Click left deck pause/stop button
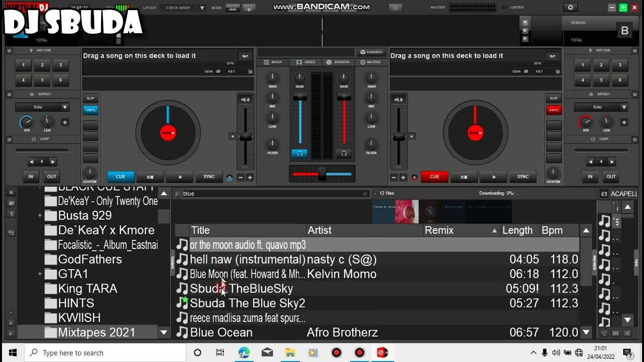Screen dimensions: 644x362 pyautogui.click(x=150, y=177)
